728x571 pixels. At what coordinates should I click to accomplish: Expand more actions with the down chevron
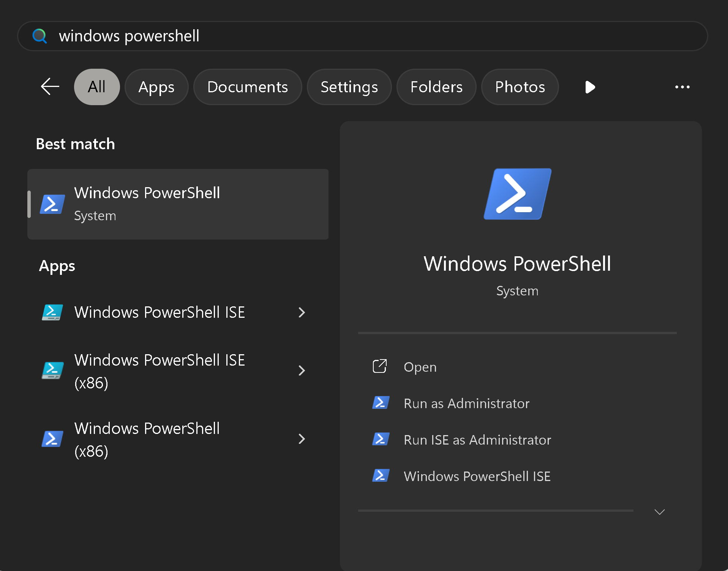660,512
